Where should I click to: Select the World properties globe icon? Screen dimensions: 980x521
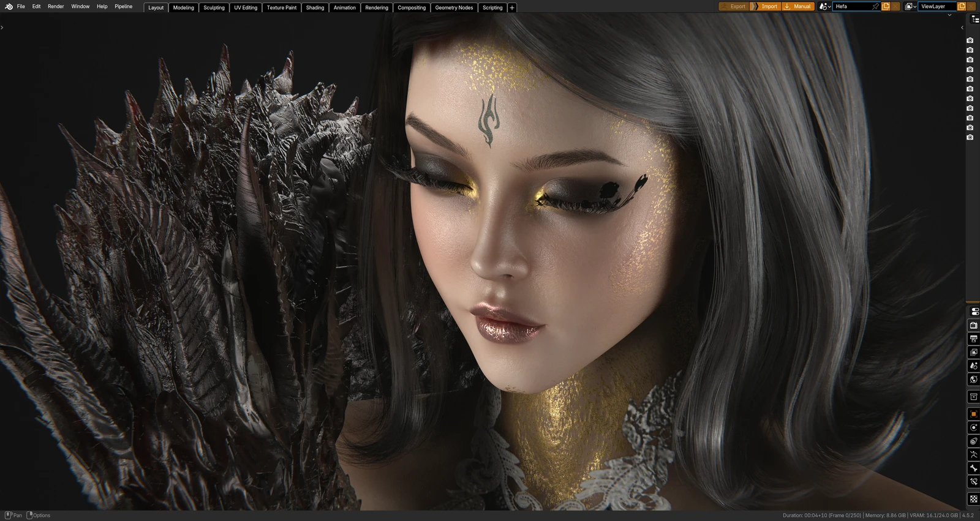click(x=973, y=380)
